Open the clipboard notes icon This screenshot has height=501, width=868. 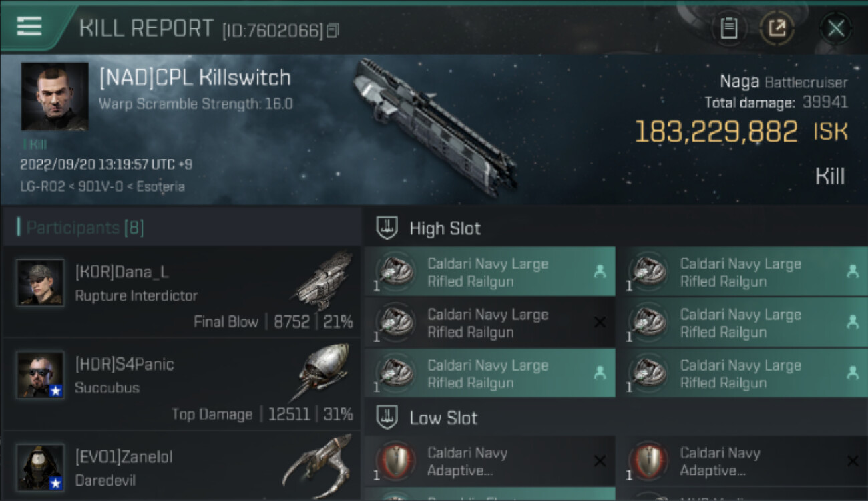(x=728, y=29)
